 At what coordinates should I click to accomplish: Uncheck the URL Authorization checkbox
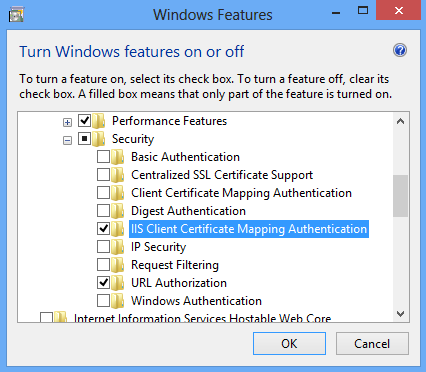pos(103,282)
